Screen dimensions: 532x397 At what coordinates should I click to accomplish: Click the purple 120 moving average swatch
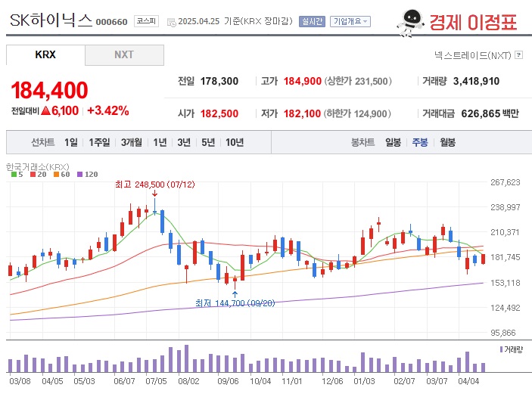(x=79, y=174)
